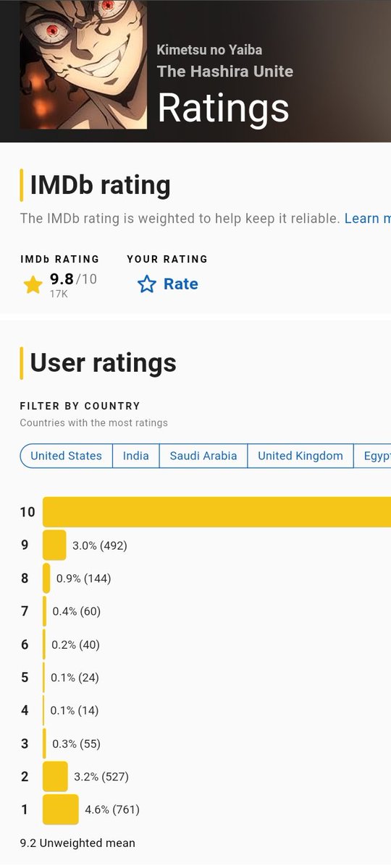Click the '3.2% (527)' label
The height and width of the screenshot is (868, 391).
pos(101,777)
